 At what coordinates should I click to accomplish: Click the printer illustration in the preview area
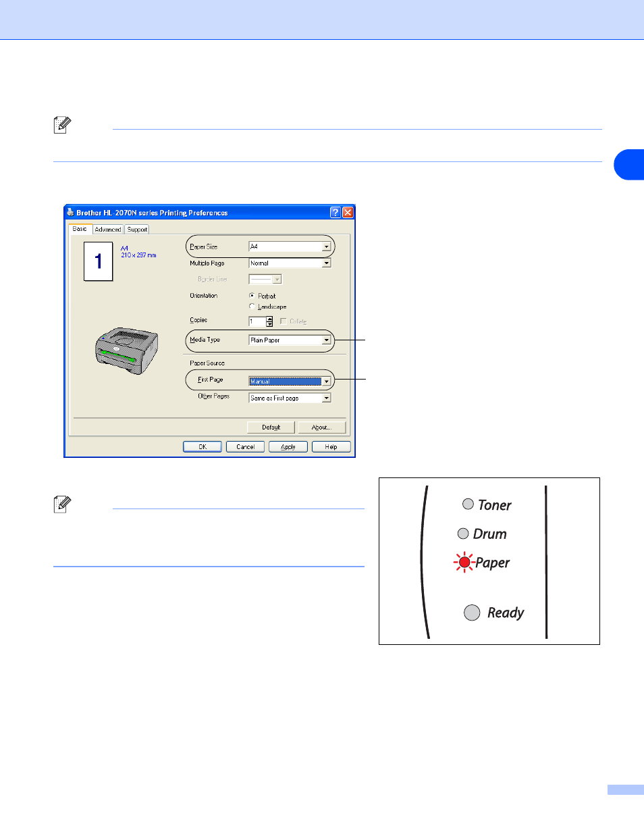click(x=127, y=350)
